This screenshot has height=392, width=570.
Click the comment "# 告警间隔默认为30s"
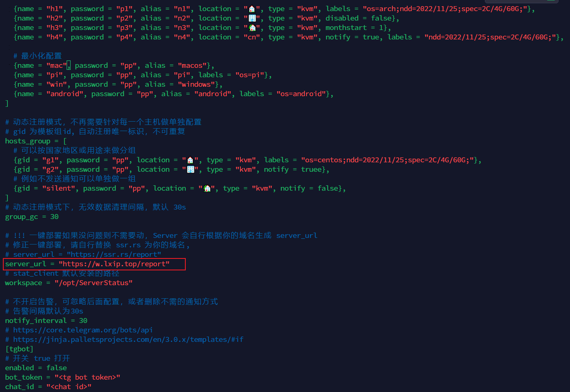[44, 311]
